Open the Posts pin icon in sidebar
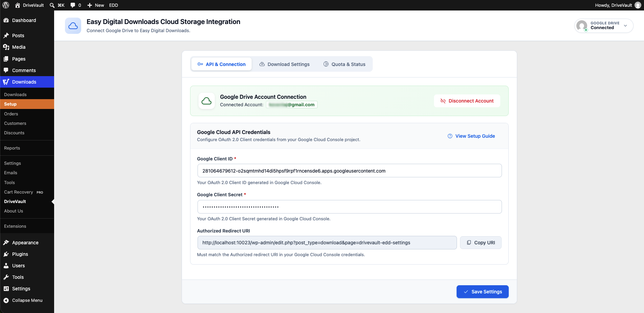The image size is (644, 313). pyautogui.click(x=6, y=36)
